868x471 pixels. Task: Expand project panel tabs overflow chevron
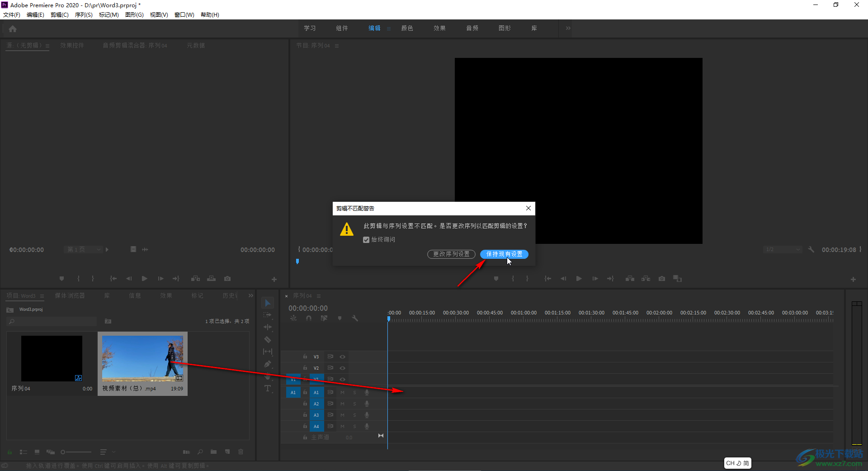(251, 295)
